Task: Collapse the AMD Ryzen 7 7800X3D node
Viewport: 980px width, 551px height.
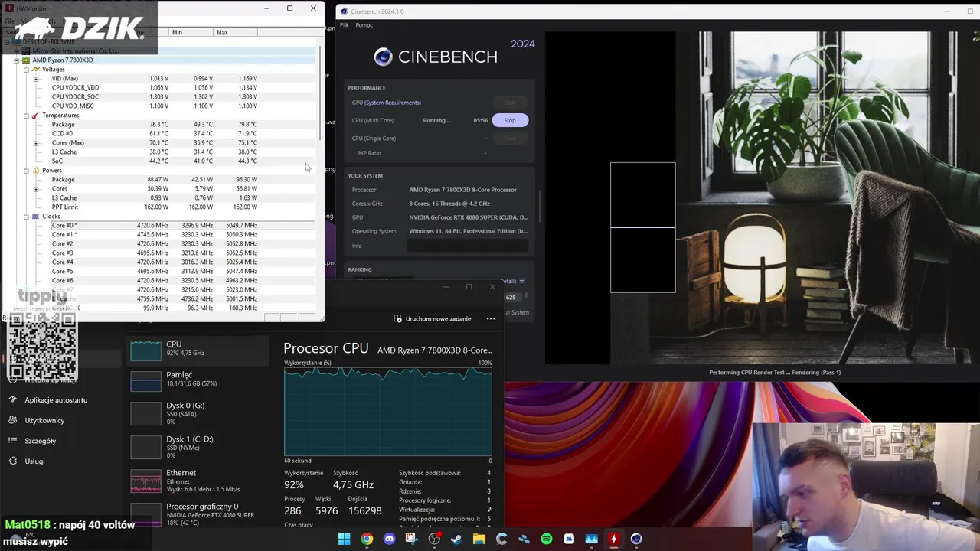Action: (x=17, y=60)
